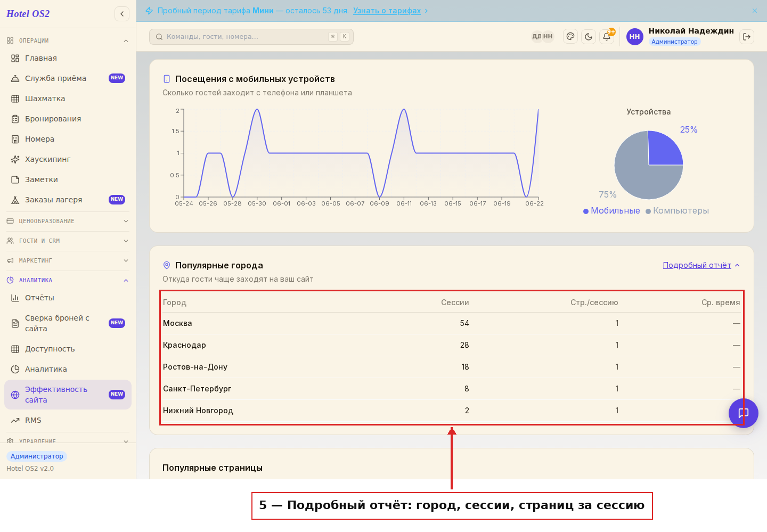Open the chat support floating button
Image resolution: width=767 pixels, height=532 pixels.
pyautogui.click(x=744, y=413)
